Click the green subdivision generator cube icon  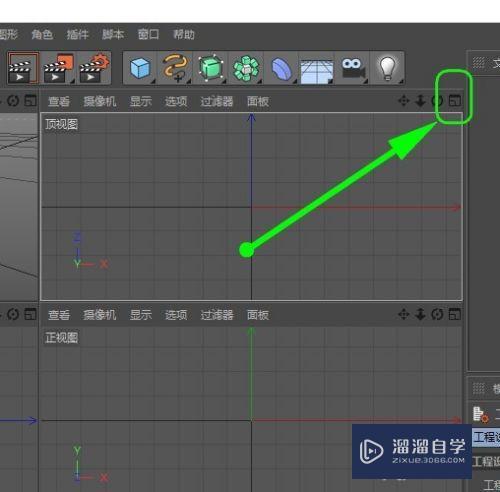211,68
